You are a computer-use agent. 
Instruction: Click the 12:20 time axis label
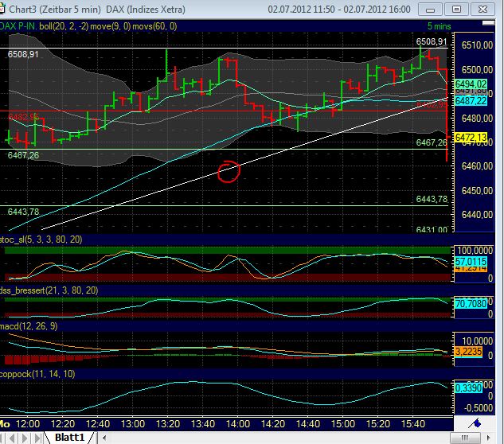63,424
